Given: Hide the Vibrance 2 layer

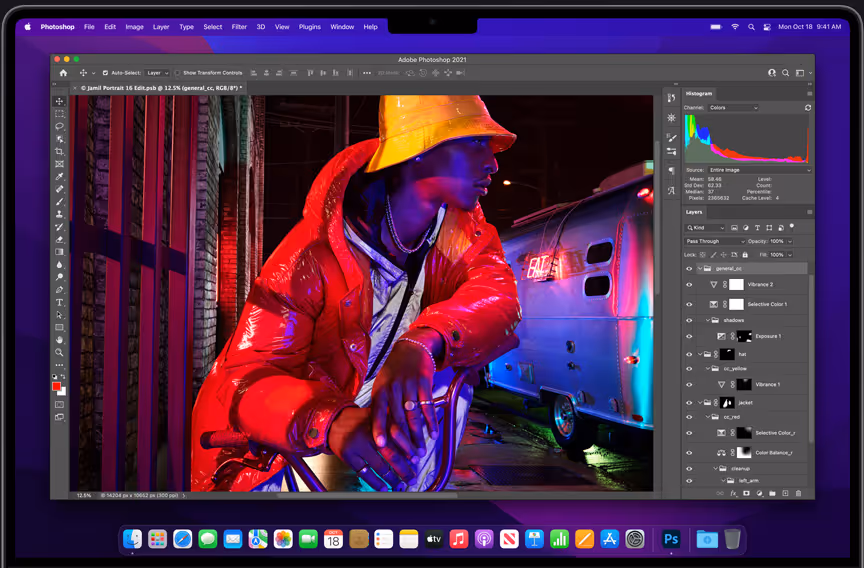Looking at the screenshot, I should (689, 285).
